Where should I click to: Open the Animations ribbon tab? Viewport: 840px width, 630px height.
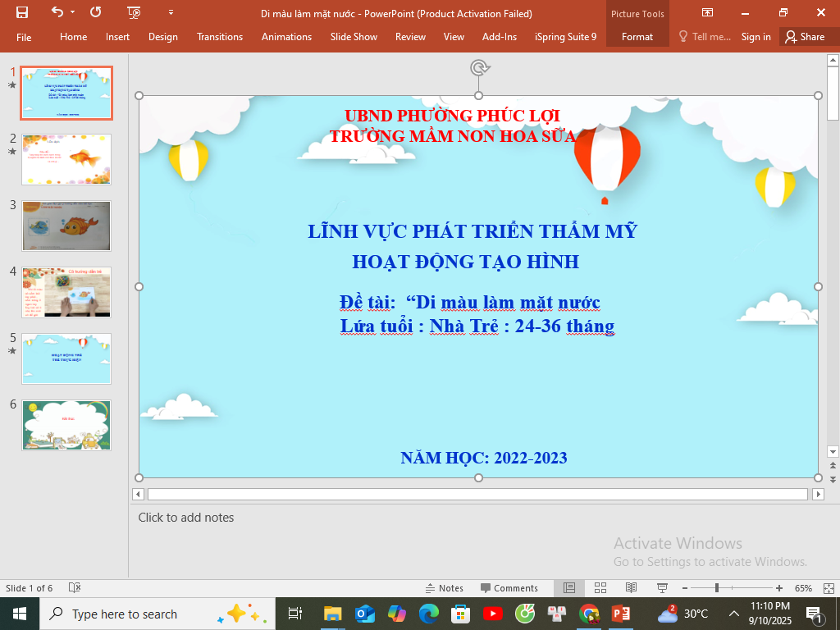coord(286,37)
